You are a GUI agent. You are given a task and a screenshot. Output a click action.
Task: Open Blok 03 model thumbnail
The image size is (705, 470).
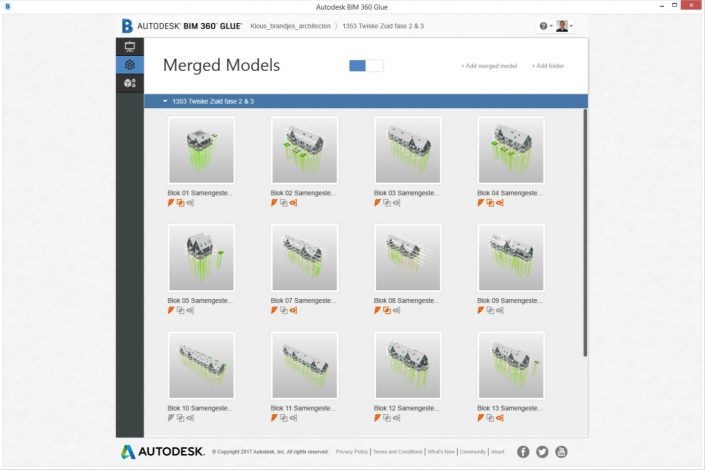(408, 150)
